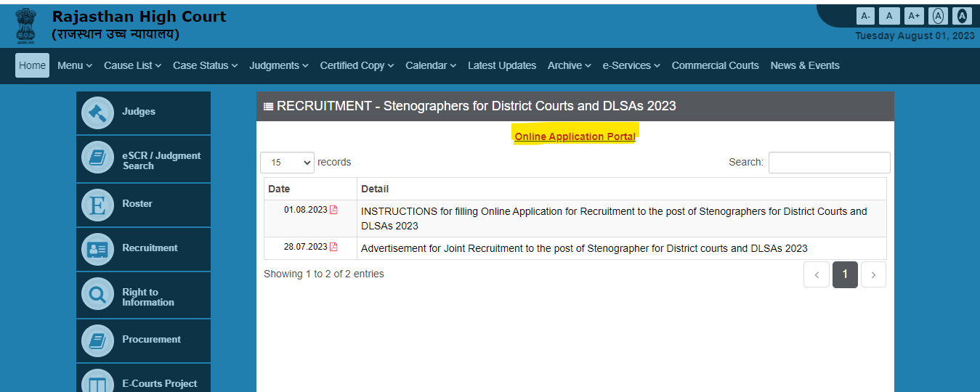
Task: Reset font size with A button
Action: (x=889, y=16)
